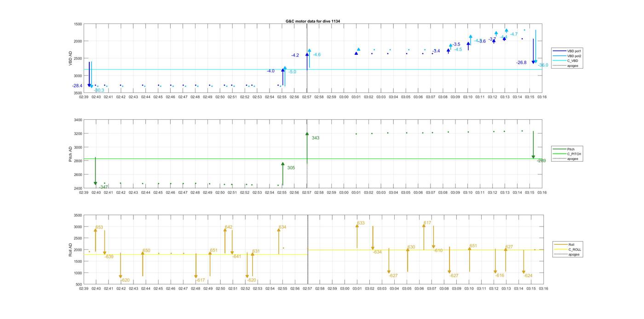
Task: Pick the roll data label "617"
Action: (427, 222)
